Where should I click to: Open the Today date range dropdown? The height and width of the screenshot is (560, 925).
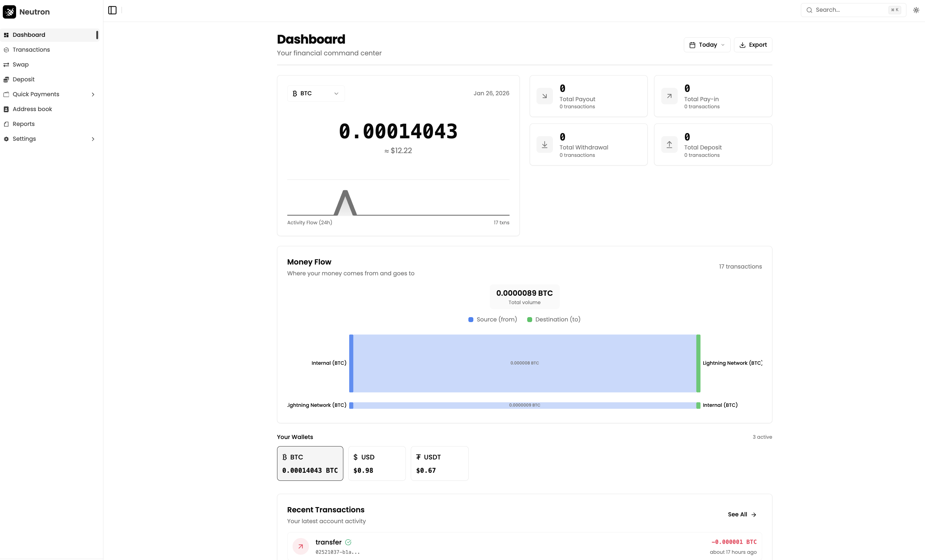point(706,45)
